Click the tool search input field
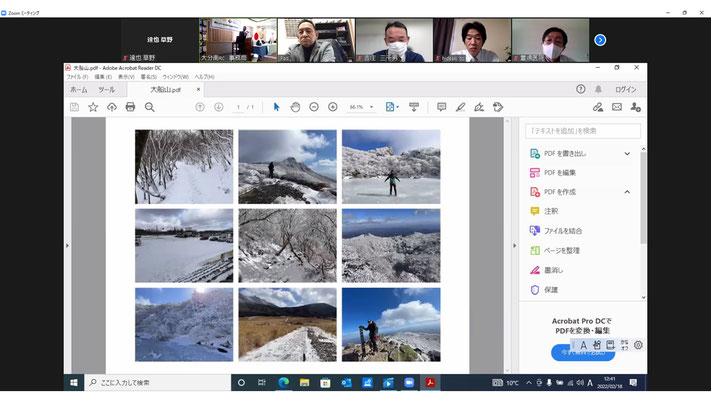711x400 pixels. pyautogui.click(x=583, y=131)
